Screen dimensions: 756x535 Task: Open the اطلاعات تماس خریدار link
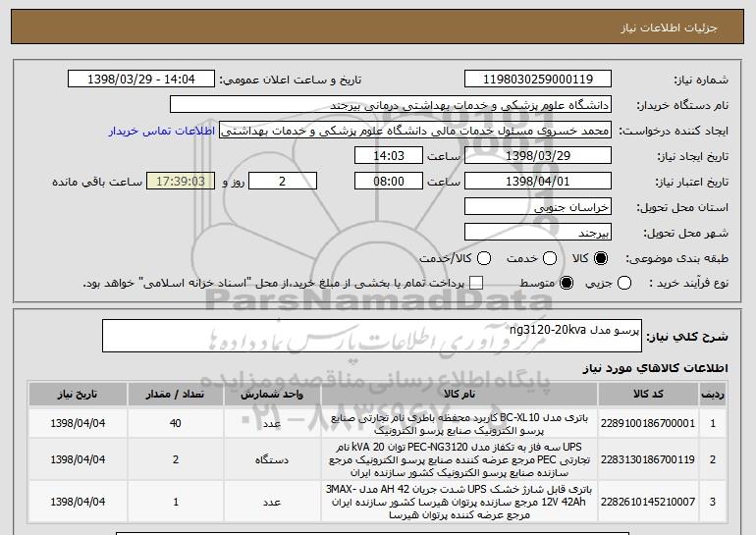162,132
